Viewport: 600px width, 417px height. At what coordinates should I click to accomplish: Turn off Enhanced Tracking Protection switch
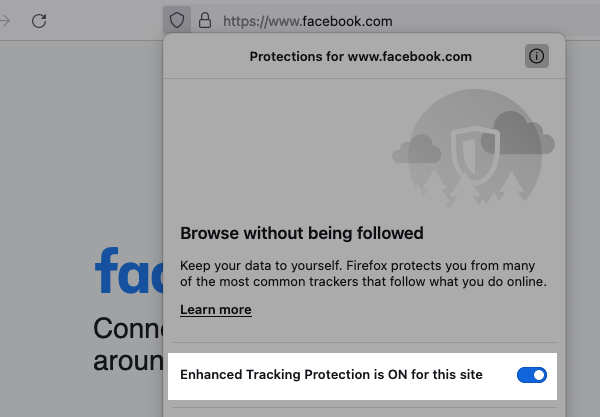coord(532,375)
